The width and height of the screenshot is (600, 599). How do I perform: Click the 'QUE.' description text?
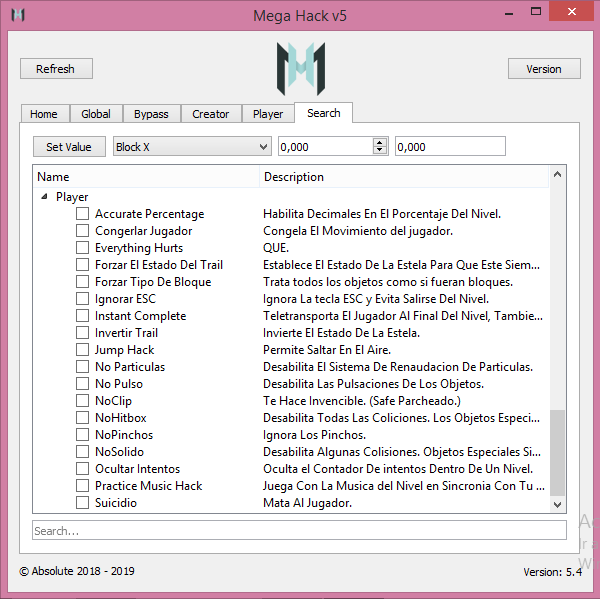tap(276, 248)
